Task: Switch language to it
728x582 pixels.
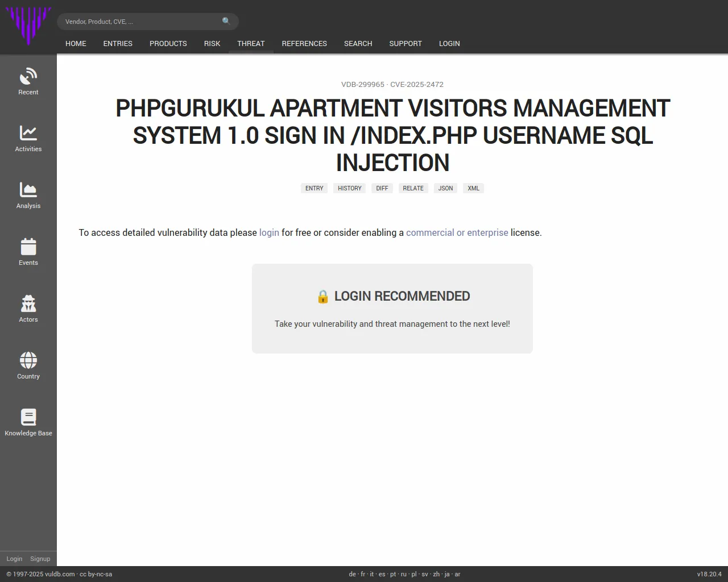Action: coord(372,574)
